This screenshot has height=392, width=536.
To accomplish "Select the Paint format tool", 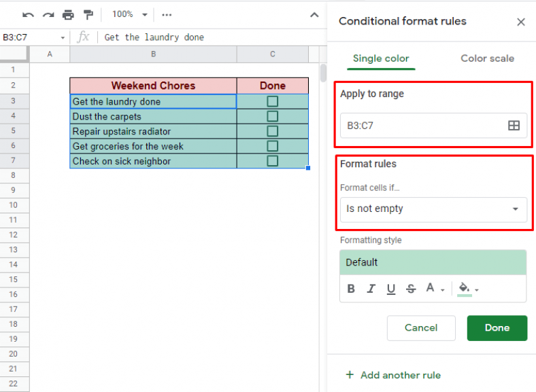I will click(x=88, y=14).
